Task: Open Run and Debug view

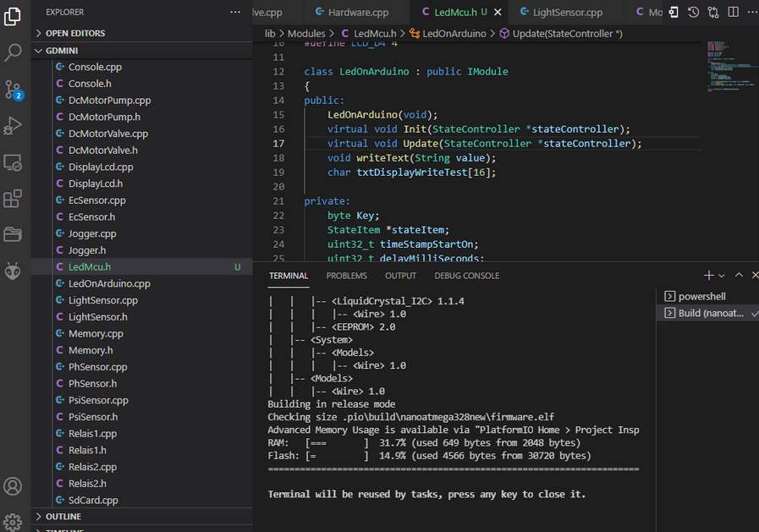Action: point(13,125)
